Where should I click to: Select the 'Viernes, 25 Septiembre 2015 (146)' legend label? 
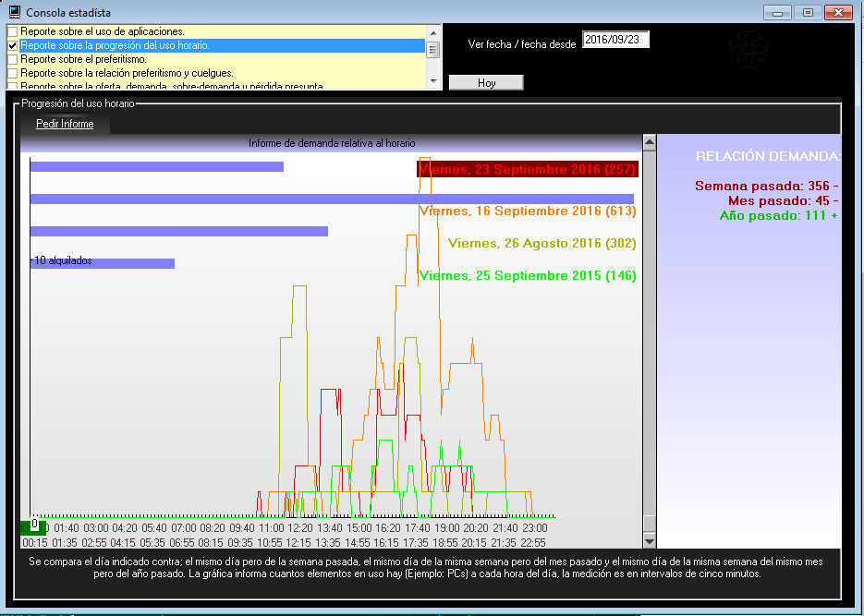(528, 276)
